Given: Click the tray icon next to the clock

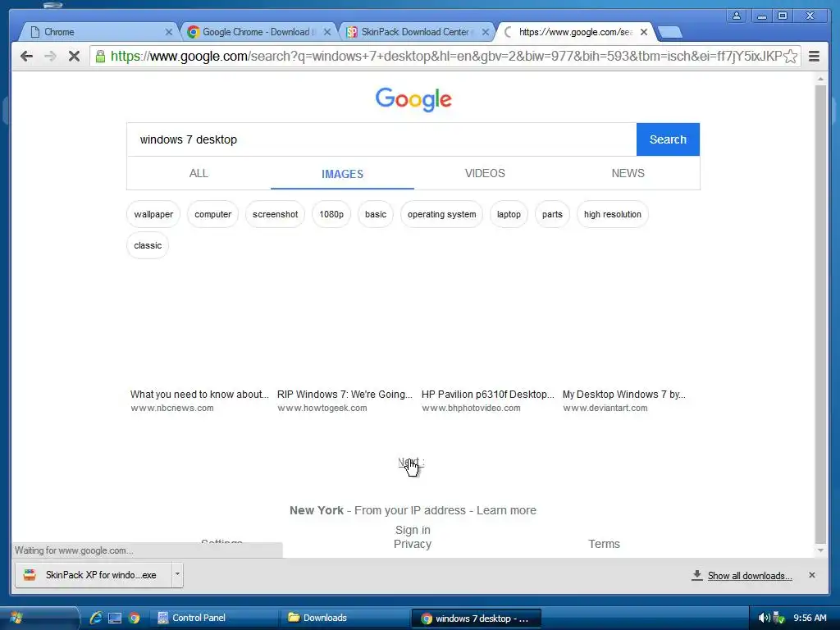Looking at the screenshot, I should pos(779,619).
